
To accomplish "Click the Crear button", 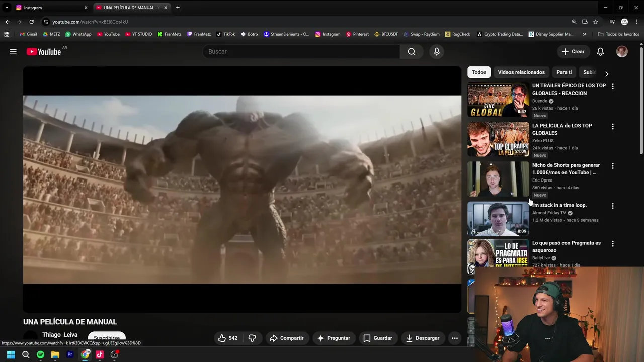I will pos(573,52).
